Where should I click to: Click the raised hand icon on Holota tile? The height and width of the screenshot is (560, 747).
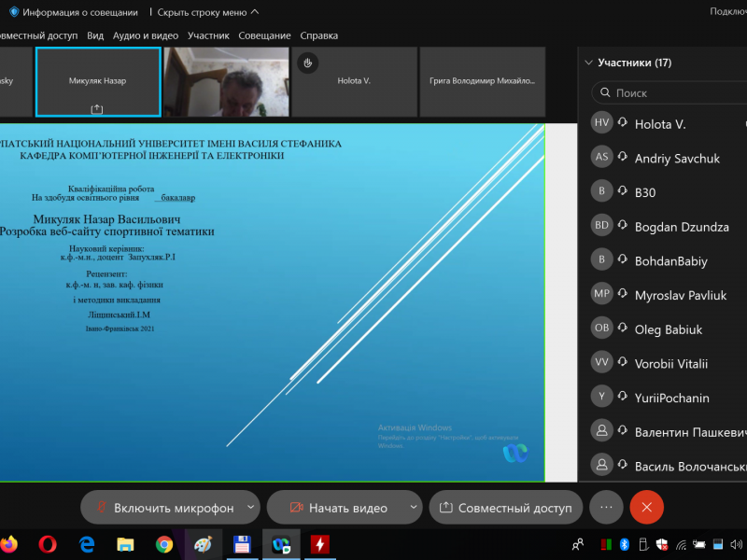[x=307, y=63]
